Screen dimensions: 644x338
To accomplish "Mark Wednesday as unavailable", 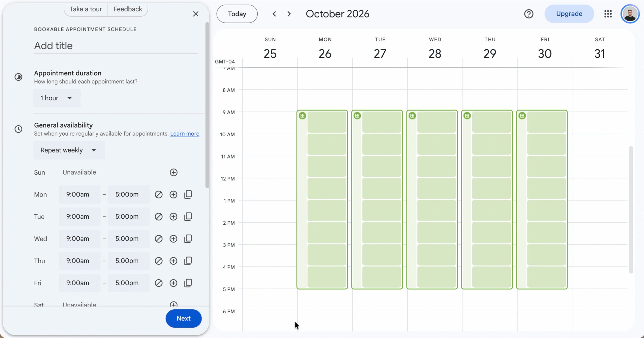I will coord(158,239).
